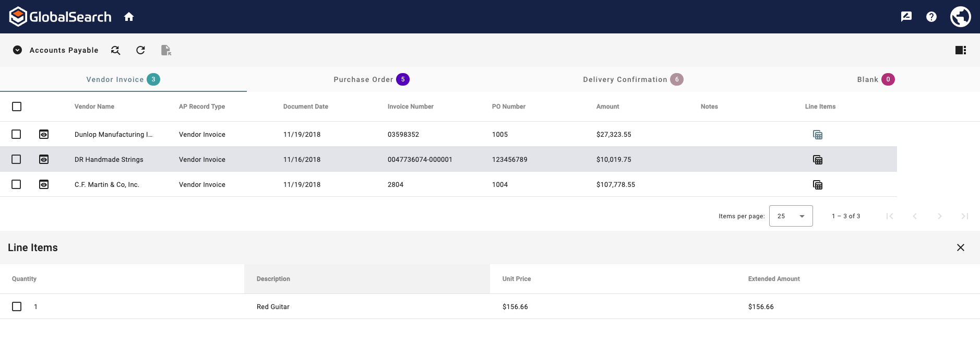The height and width of the screenshot is (354, 980).
Task: Show line items for C.F. Martin invoice
Action: 818,185
